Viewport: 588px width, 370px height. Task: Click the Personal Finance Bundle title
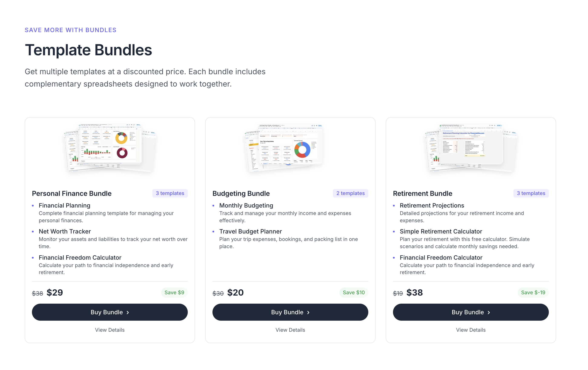click(72, 194)
